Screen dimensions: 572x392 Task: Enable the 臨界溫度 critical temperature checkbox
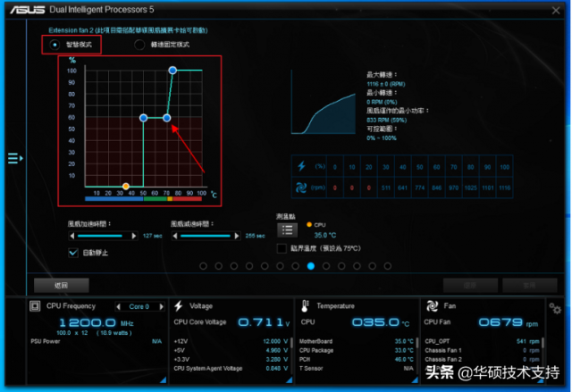click(x=282, y=248)
